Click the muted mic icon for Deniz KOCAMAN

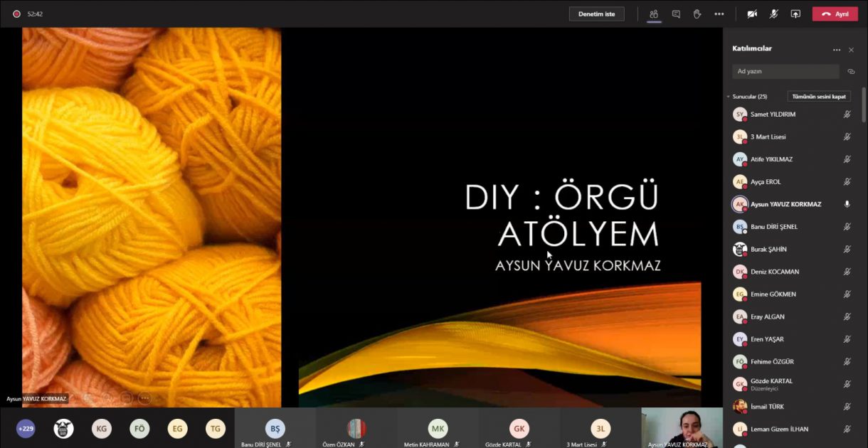coord(847,272)
